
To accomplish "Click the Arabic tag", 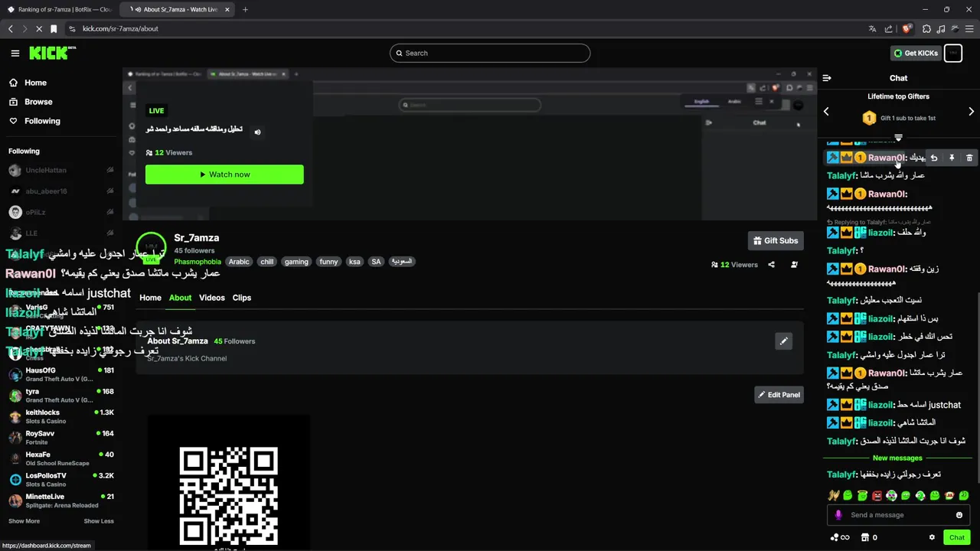I will (239, 262).
